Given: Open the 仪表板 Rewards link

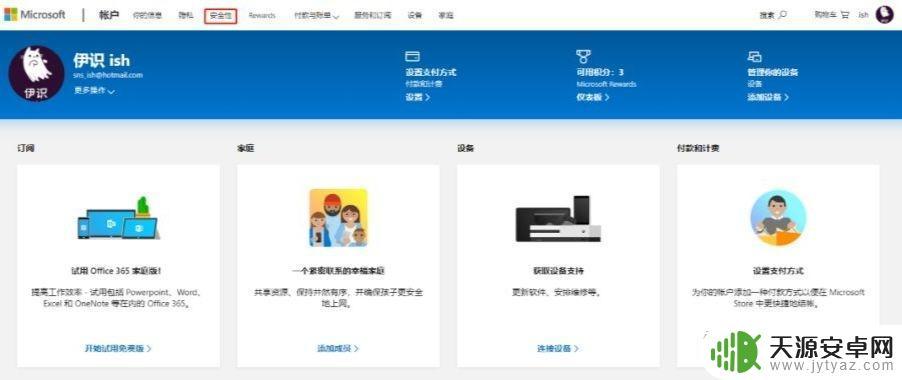Looking at the screenshot, I should 593,97.
